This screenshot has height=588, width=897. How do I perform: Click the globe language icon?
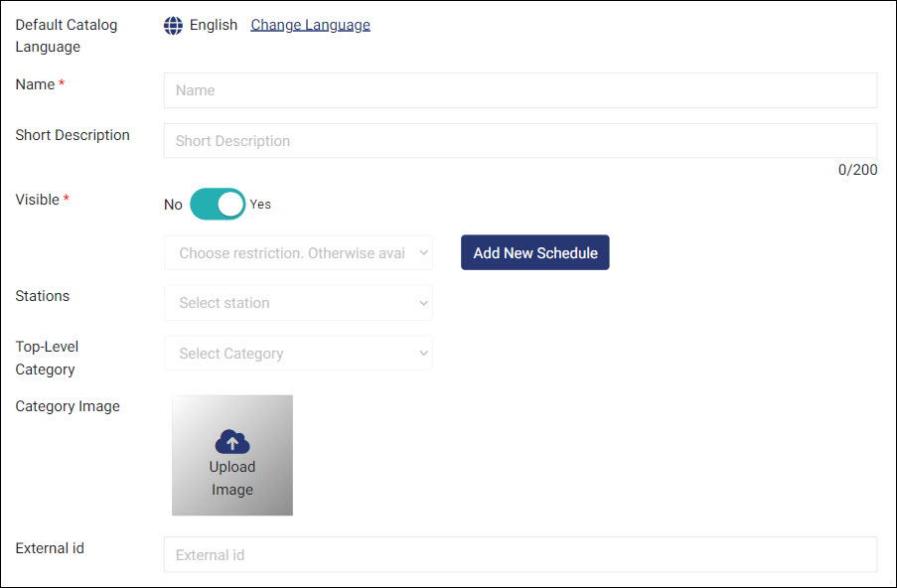pyautogui.click(x=174, y=26)
